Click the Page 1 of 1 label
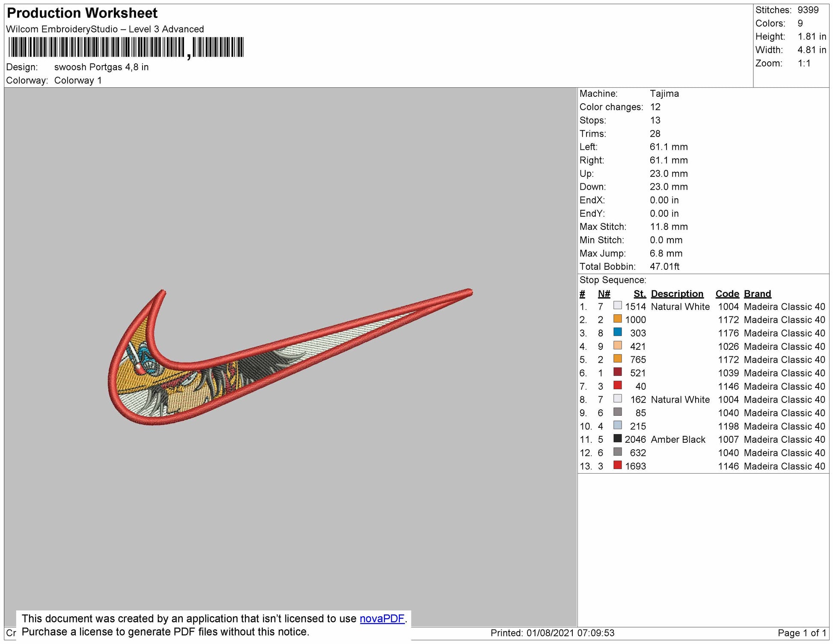Image resolution: width=833 pixels, height=644 pixels. [x=801, y=633]
